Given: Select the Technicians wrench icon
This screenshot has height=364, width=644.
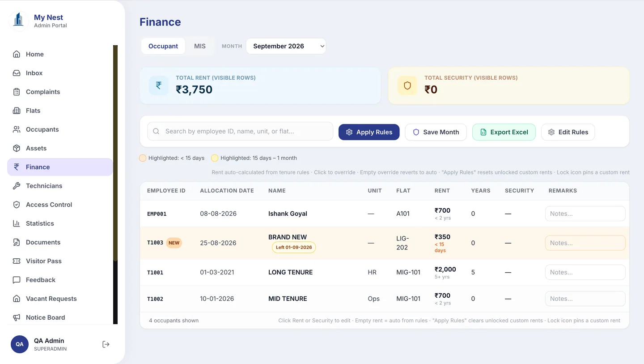Looking at the screenshot, I should click(17, 186).
